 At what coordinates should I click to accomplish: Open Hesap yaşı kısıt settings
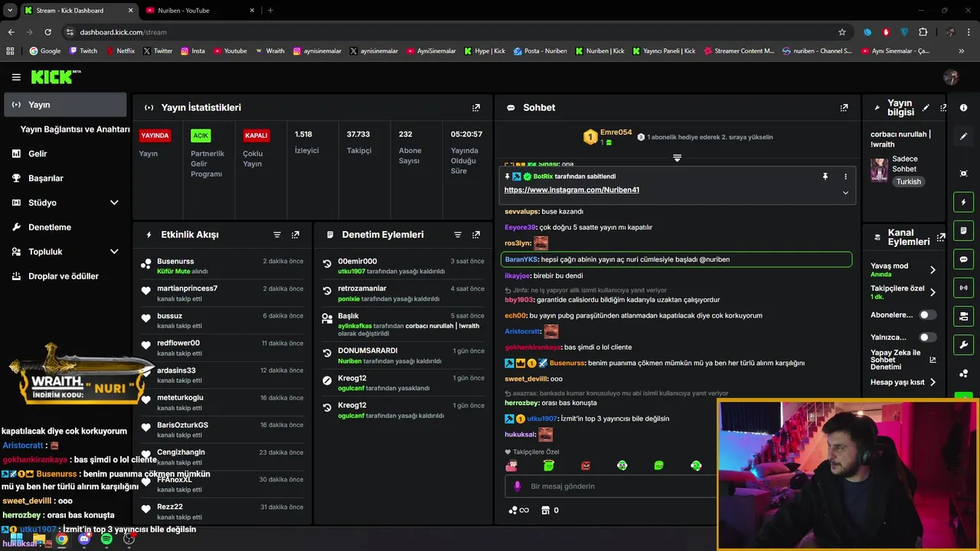[x=903, y=382]
